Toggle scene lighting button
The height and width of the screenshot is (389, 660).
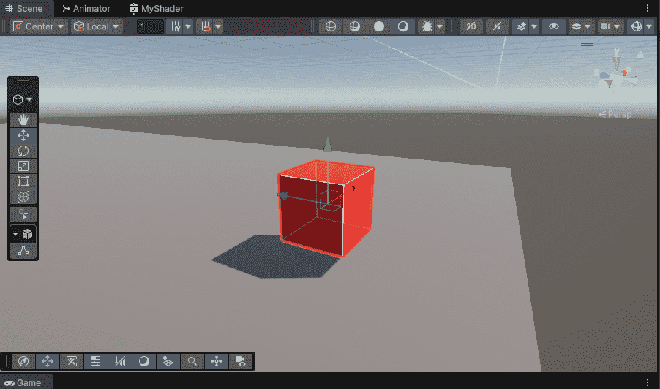[497, 27]
